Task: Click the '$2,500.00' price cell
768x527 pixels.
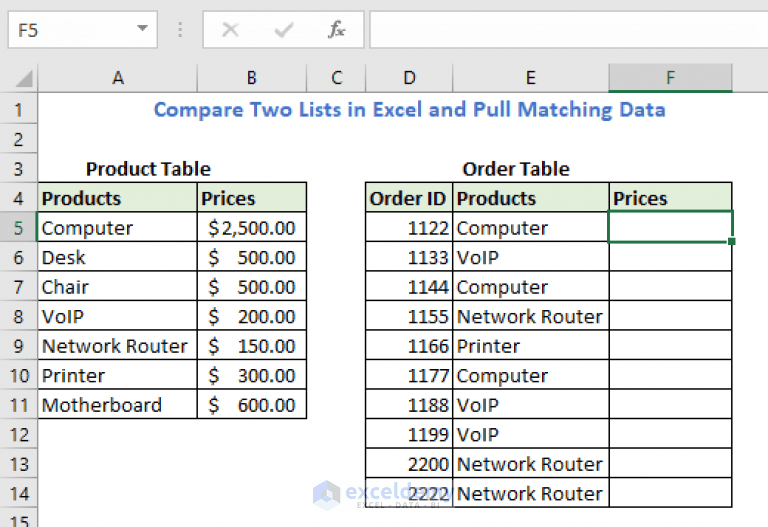Action: [252, 227]
